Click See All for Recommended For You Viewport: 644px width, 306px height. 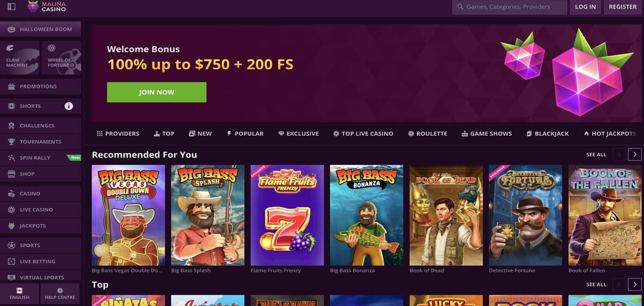596,155
